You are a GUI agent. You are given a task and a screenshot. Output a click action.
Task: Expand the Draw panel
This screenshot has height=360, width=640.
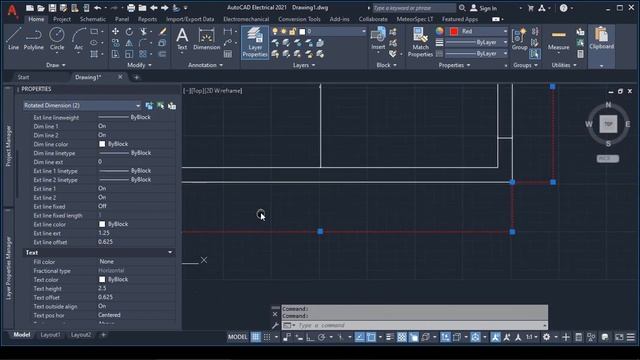point(56,65)
